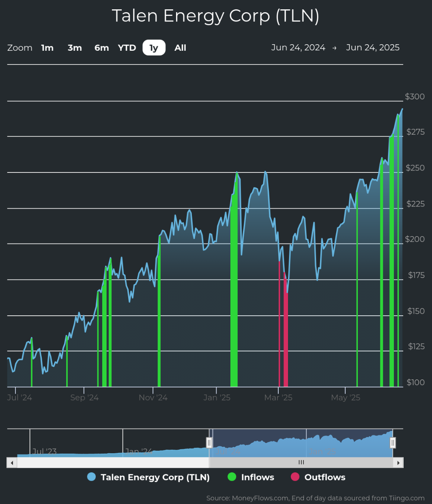Click the navigator right range handle
Viewport: 432px width, 504px height.
(393, 443)
